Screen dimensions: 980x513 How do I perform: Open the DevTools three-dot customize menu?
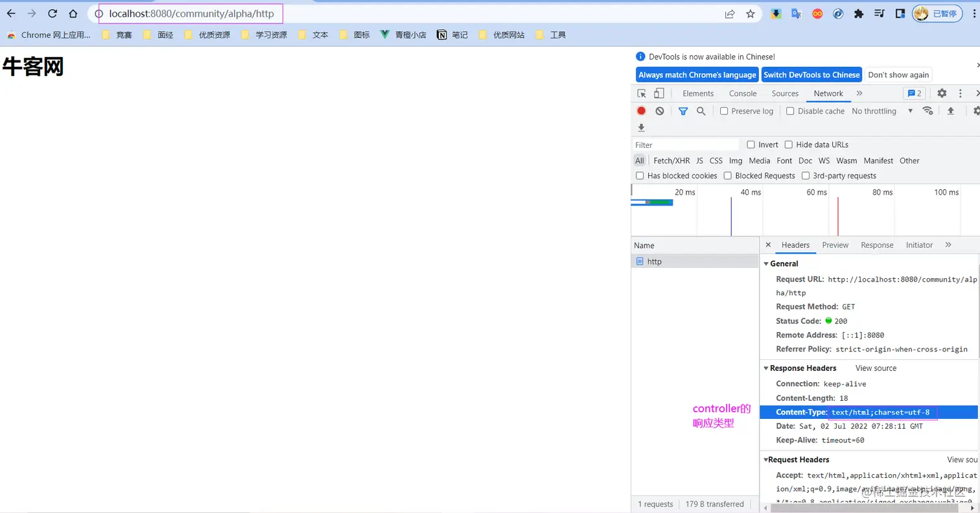pyautogui.click(x=961, y=93)
